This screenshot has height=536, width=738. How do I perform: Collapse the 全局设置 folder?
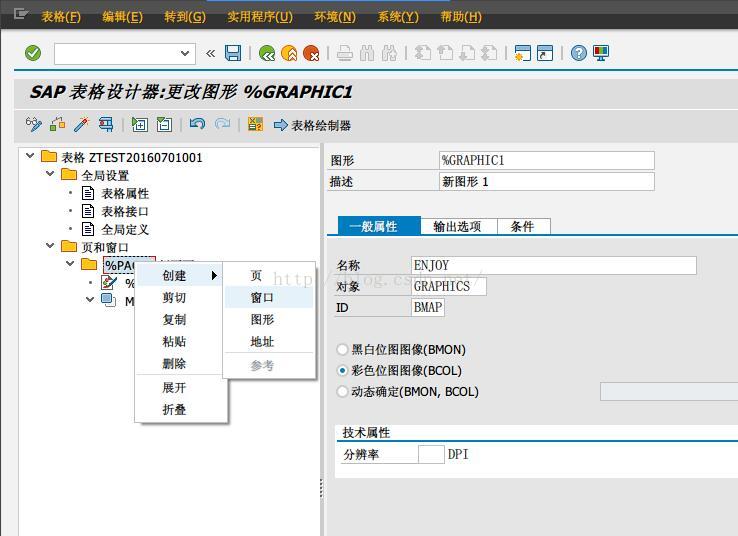point(50,174)
